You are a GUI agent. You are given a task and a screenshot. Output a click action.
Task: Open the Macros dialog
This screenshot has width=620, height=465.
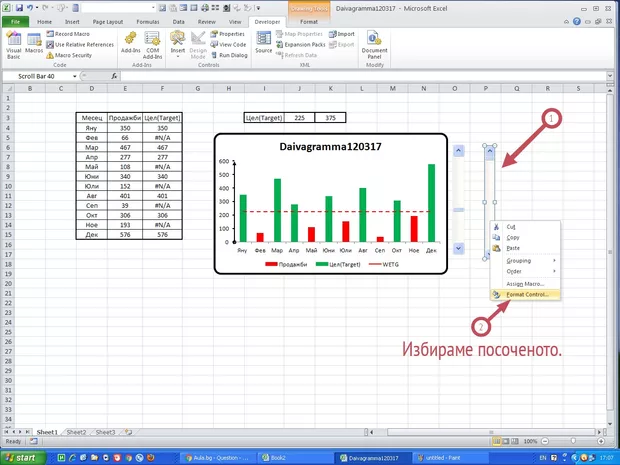pyautogui.click(x=34, y=44)
